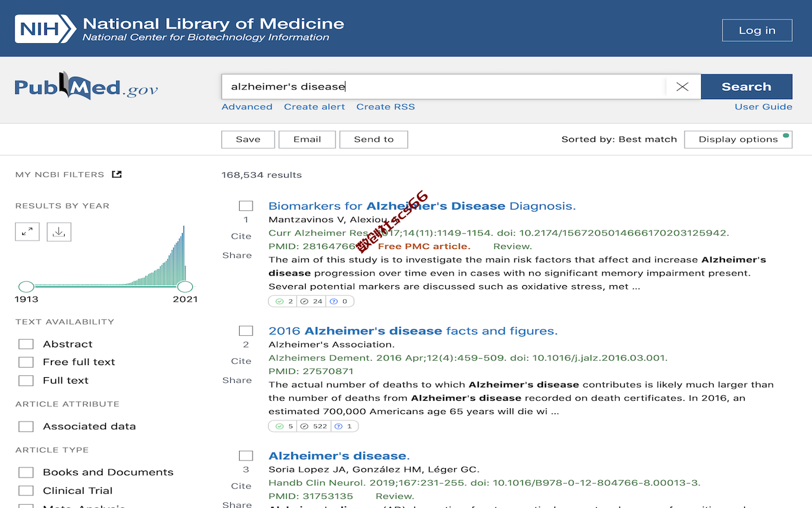Open the question-mark count 1 for 2016 facts article

coord(344,426)
